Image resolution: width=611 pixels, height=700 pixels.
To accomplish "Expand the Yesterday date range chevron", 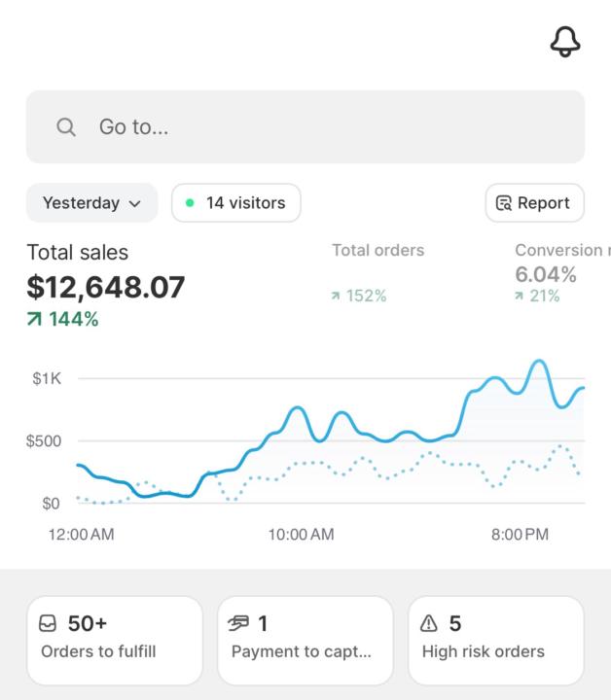I will click(135, 204).
